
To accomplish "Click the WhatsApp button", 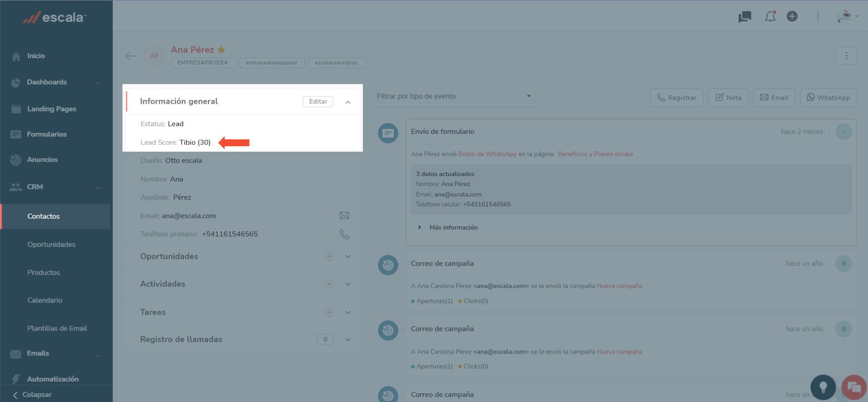I will coord(829,98).
